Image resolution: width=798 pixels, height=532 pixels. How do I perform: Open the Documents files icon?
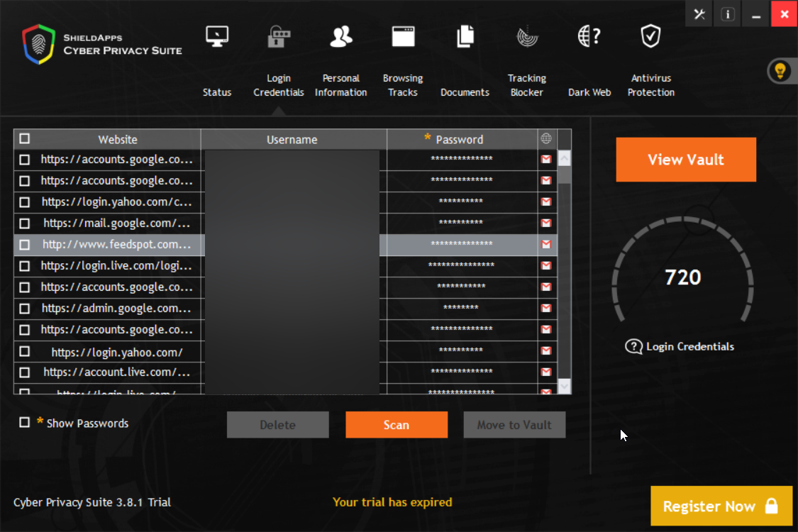[465, 37]
